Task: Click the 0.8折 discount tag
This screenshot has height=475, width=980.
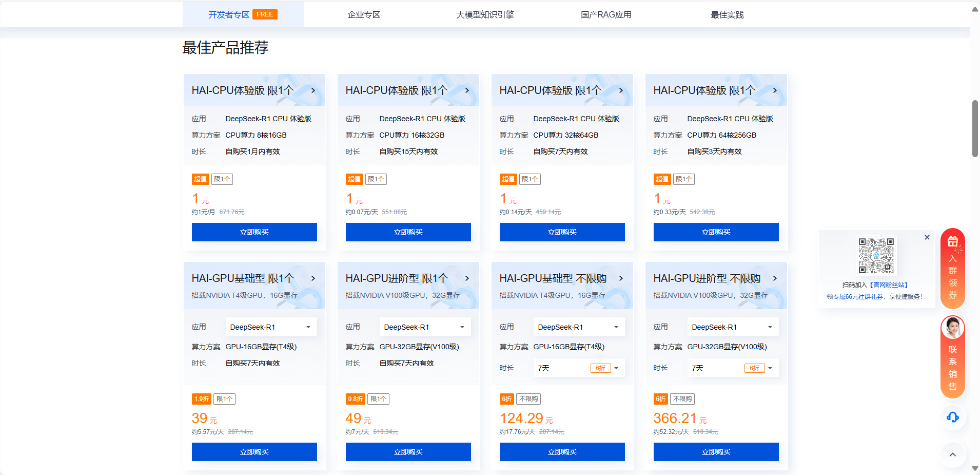Action: click(356, 399)
